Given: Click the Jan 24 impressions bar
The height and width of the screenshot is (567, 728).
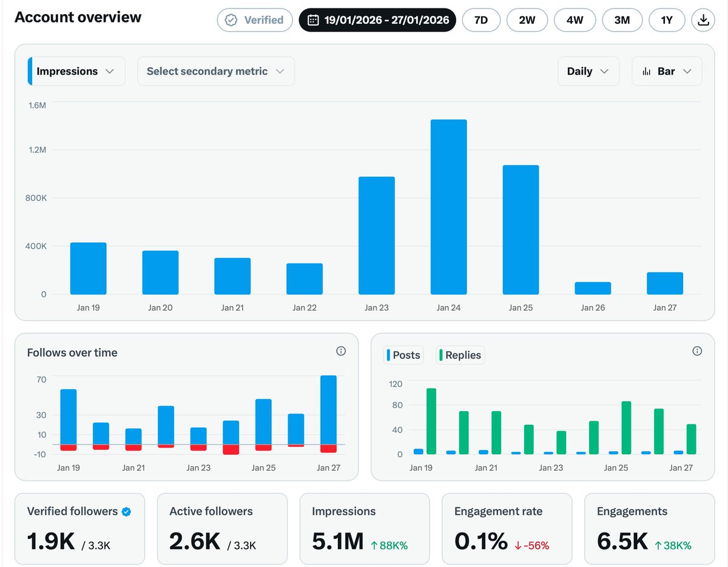Looking at the screenshot, I should [x=449, y=207].
